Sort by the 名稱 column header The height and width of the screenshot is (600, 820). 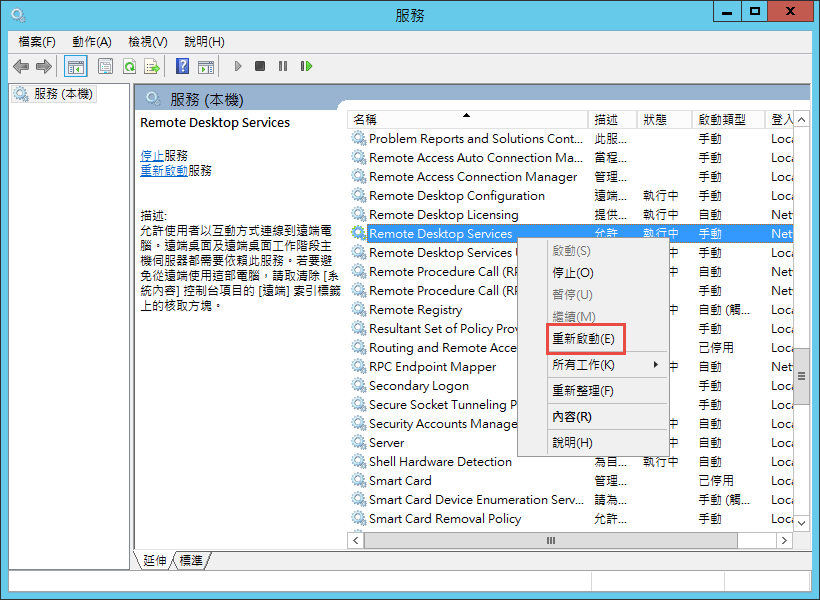pyautogui.click(x=468, y=119)
